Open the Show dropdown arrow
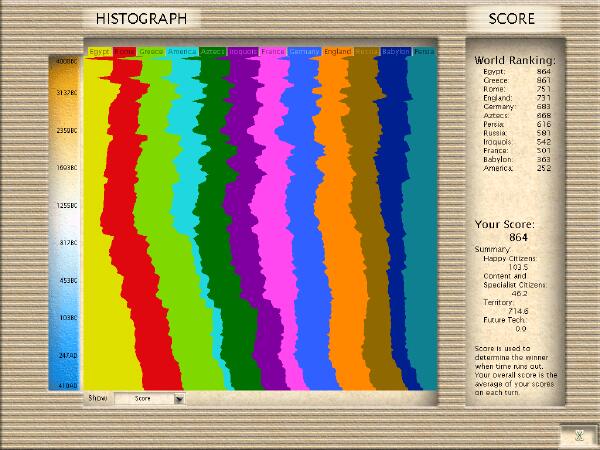Viewport: 600px width, 450px height. [x=179, y=398]
